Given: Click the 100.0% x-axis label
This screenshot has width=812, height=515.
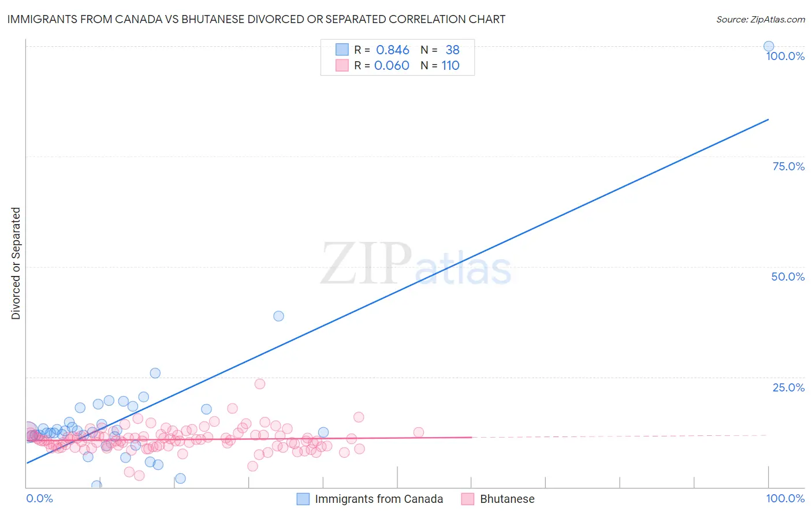Looking at the screenshot, I should tap(785, 498).
